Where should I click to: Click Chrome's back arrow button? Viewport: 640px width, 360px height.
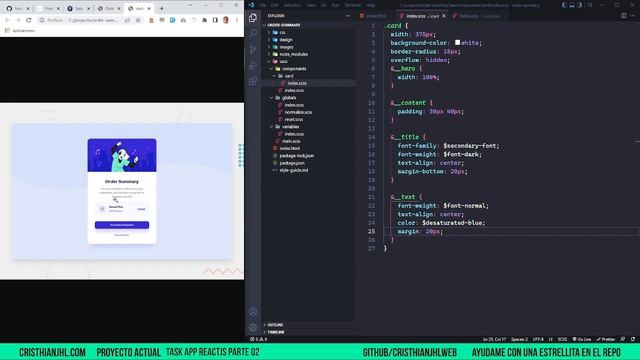(x=7, y=20)
